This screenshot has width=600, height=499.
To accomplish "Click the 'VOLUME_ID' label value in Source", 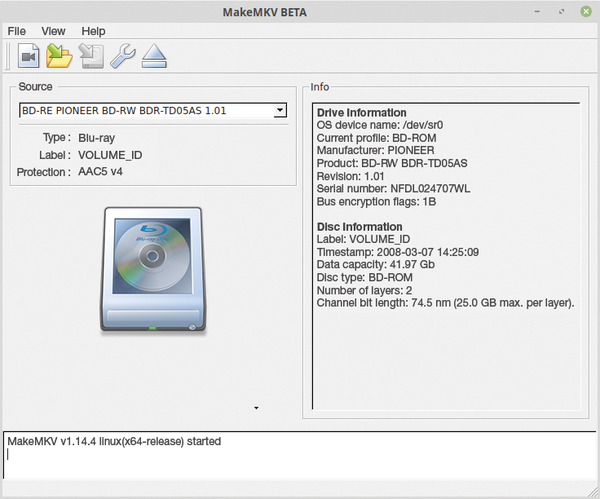I will [x=110, y=155].
